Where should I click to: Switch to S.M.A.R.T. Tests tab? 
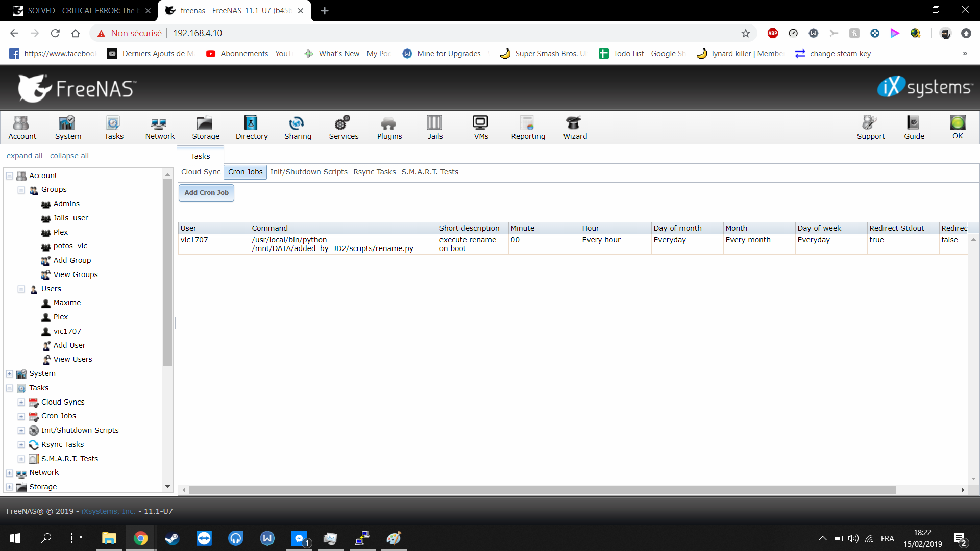click(430, 172)
